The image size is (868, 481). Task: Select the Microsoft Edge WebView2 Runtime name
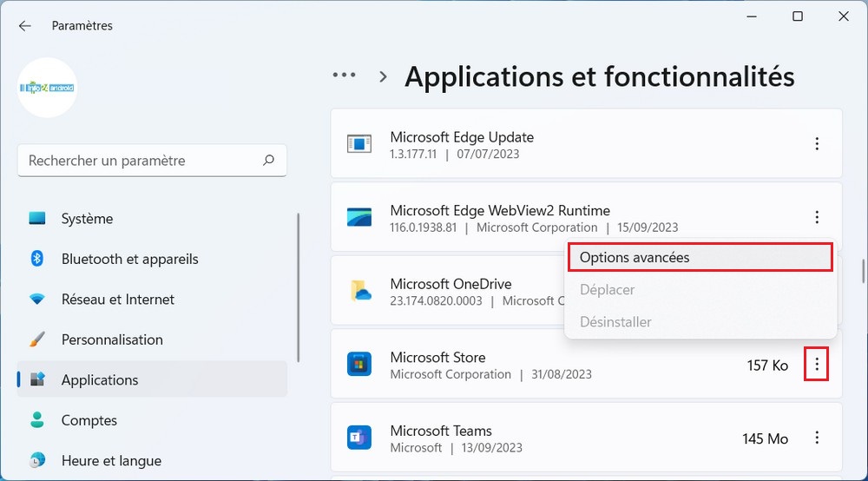pos(500,210)
